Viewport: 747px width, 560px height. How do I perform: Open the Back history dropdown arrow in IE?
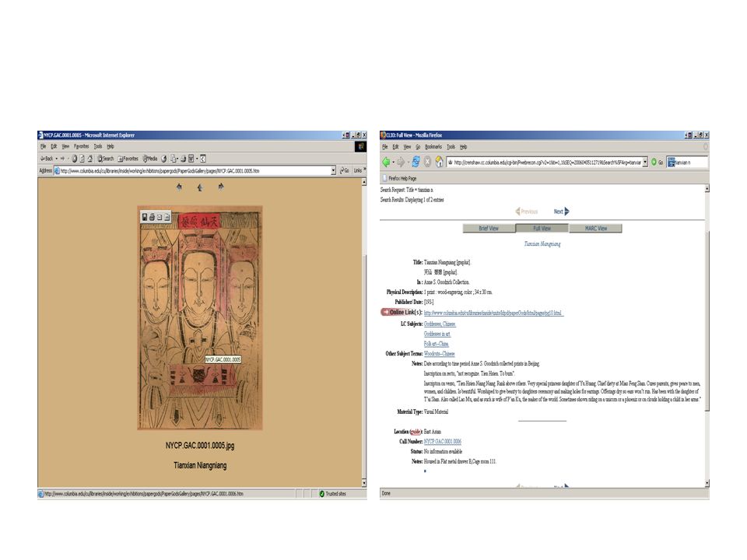(57, 159)
